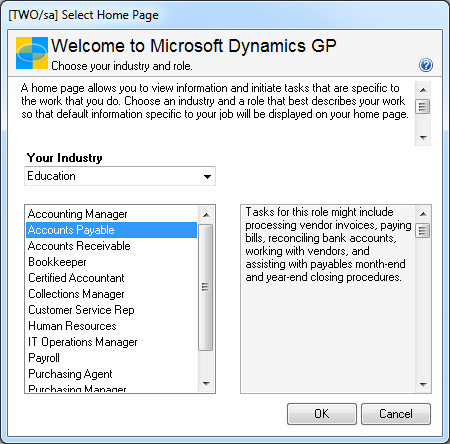Select Accounts Receivable role
This screenshot has width=450, height=444.
point(112,246)
